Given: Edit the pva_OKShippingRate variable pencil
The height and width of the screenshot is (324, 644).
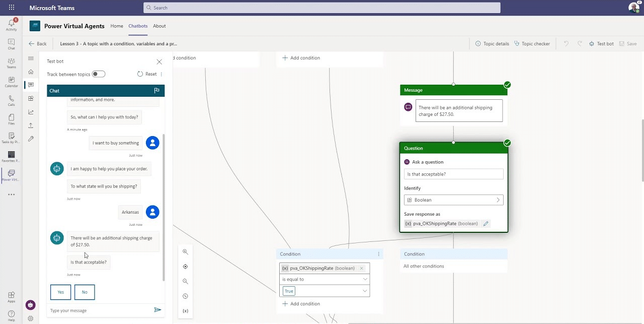Looking at the screenshot, I should pos(486,224).
